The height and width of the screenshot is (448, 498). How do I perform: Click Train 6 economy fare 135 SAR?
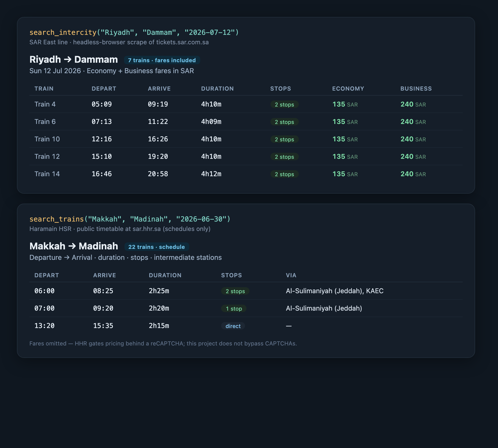pos(345,122)
